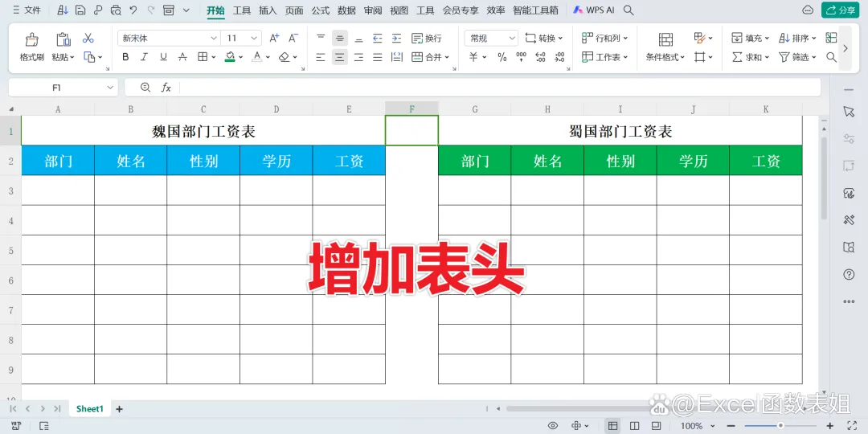Open the Convert (转换) dropdown

coord(543,39)
